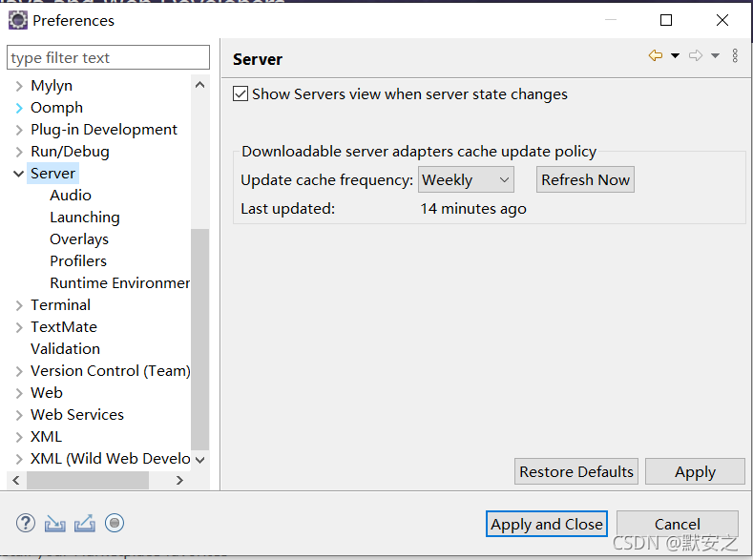Expand the Web Services tree node
The height and width of the screenshot is (560, 753).
click(19, 415)
